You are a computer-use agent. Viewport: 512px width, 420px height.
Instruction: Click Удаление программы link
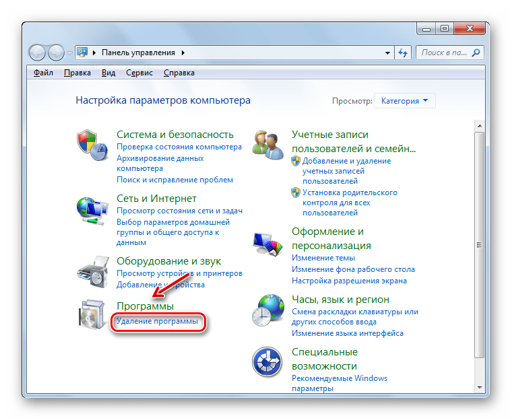point(158,321)
